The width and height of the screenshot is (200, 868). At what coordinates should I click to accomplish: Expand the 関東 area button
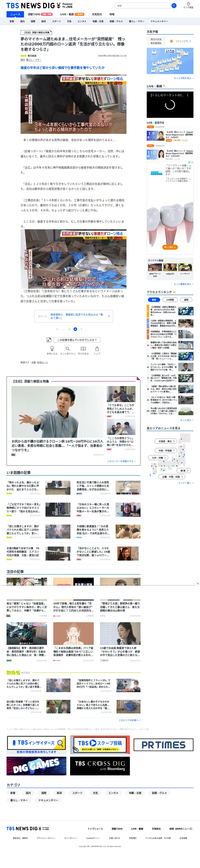pos(184,471)
